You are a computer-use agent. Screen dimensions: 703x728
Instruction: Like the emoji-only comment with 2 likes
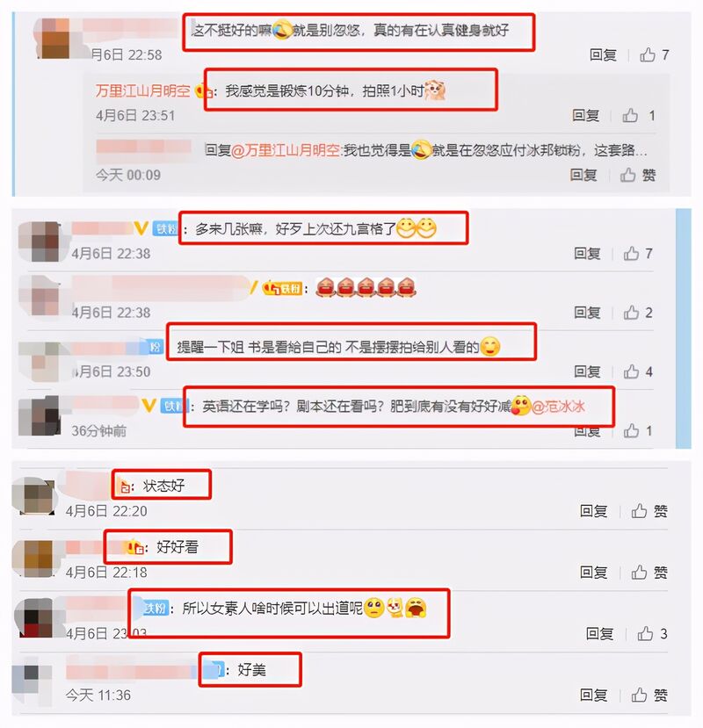click(x=631, y=313)
